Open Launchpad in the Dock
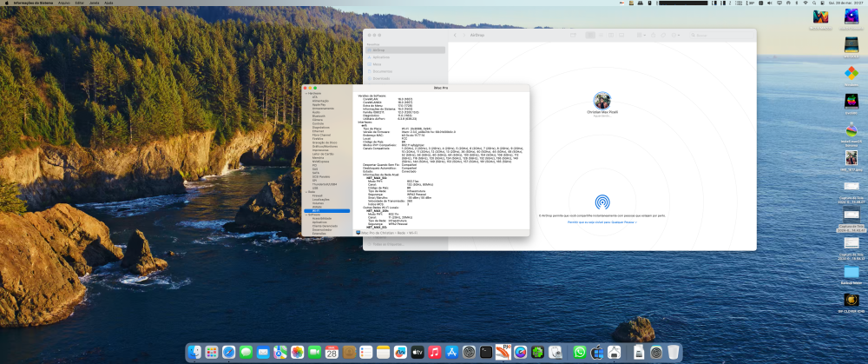The image size is (868, 364). pos(212,352)
